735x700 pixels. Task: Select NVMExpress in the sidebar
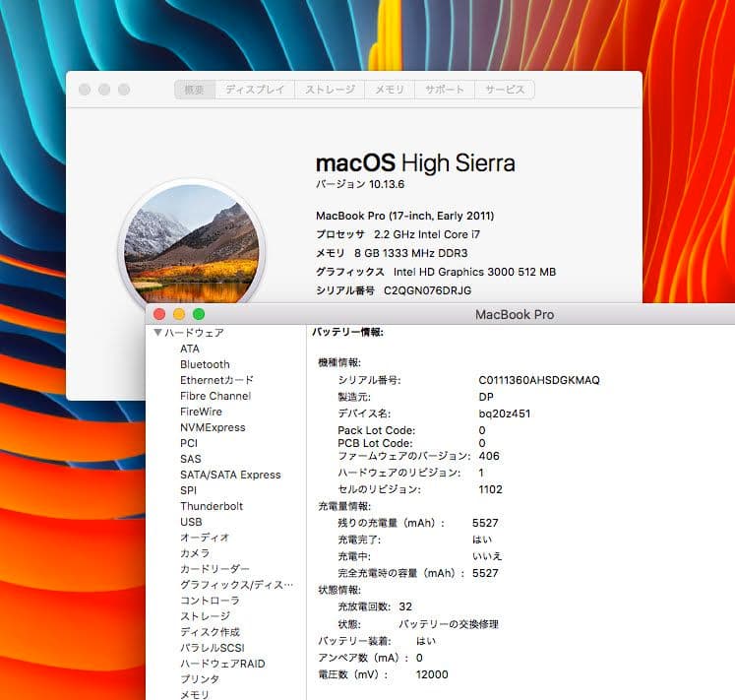213,427
